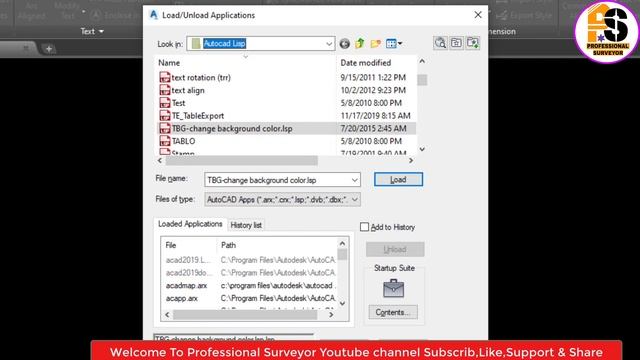Expand the Text panel dropdown in ribbon
Image resolution: width=640 pixels, height=360 pixels.
click(92, 31)
